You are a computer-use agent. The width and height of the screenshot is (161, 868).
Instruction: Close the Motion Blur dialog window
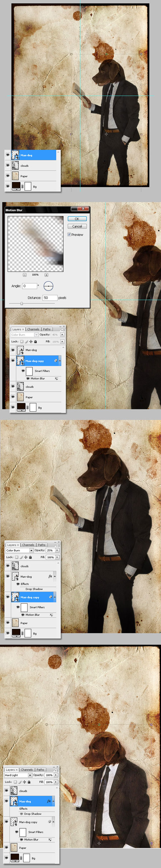click(83, 209)
